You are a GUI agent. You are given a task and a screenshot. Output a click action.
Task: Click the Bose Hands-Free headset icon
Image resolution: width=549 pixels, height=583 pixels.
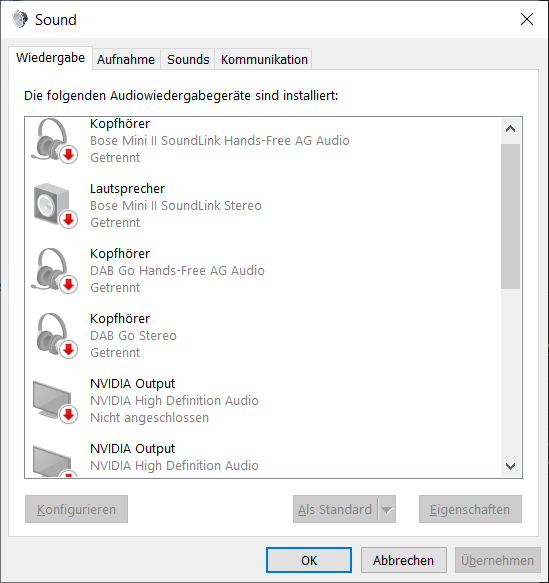(x=54, y=141)
